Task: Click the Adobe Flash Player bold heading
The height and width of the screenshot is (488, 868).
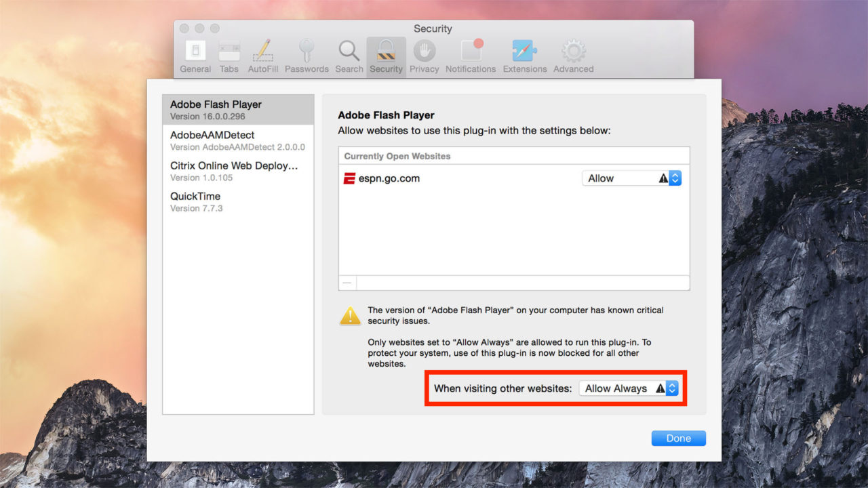Action: 387,115
